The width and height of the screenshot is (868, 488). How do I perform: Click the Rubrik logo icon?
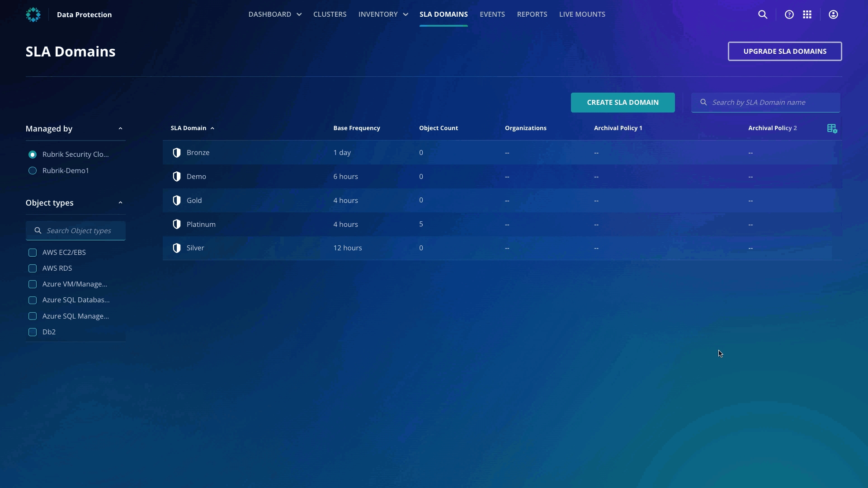click(33, 14)
